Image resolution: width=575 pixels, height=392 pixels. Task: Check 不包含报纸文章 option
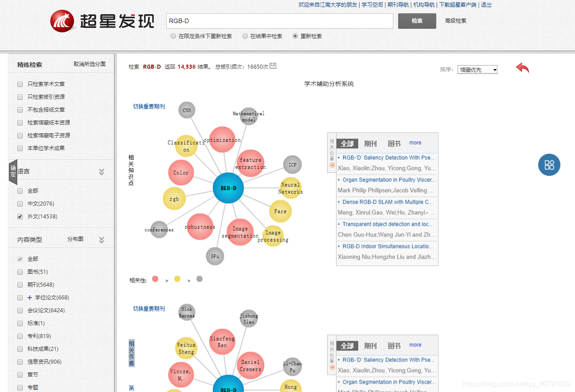pos(20,110)
